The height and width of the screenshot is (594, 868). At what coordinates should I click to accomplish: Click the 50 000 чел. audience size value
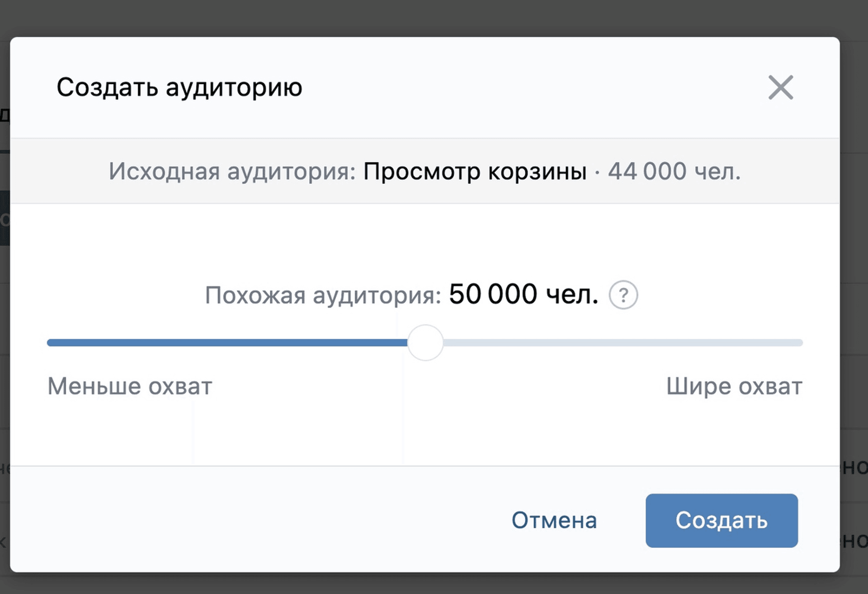click(524, 295)
